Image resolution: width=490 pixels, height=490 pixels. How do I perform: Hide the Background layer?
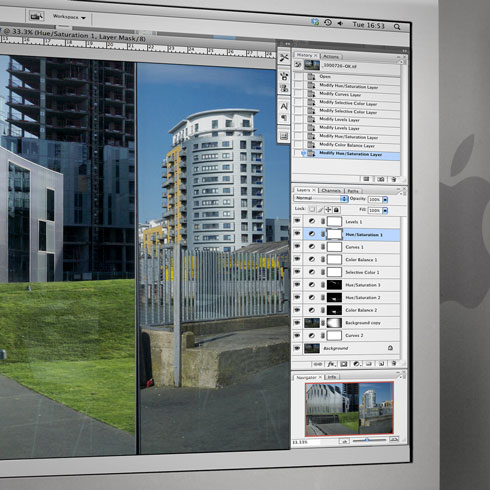coord(297,348)
